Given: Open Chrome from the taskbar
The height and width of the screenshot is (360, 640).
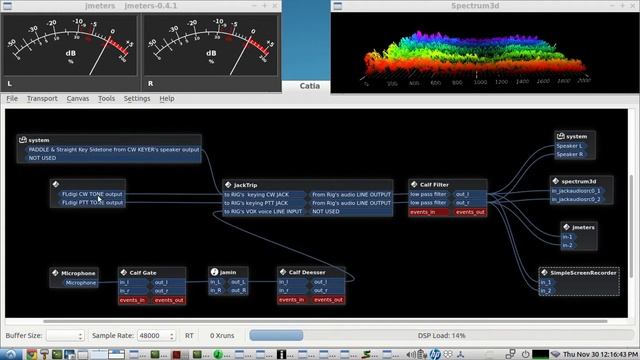Looking at the screenshot, I should (31, 354).
